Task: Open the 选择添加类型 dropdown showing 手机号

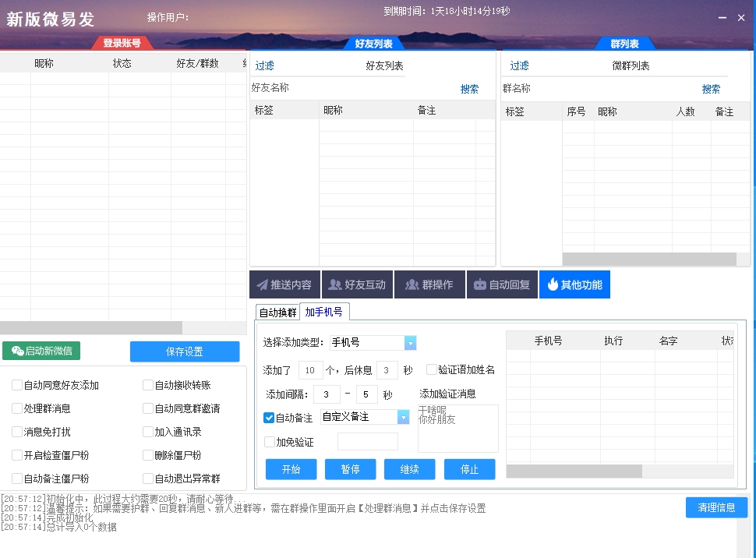Action: pyautogui.click(x=373, y=342)
